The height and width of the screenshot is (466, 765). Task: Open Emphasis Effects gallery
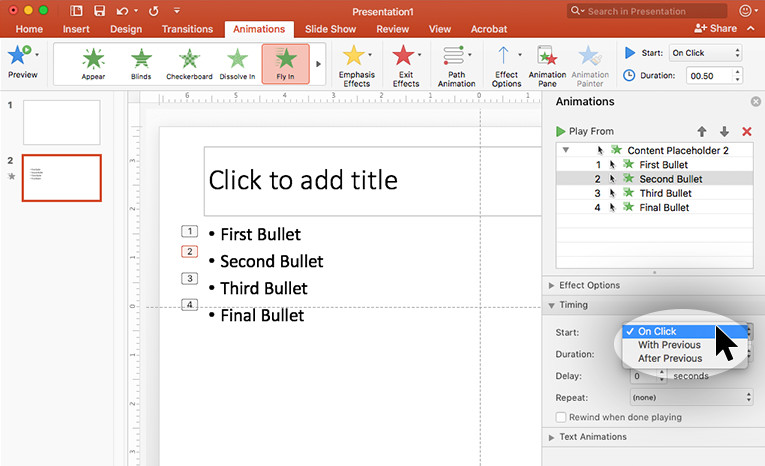[357, 65]
